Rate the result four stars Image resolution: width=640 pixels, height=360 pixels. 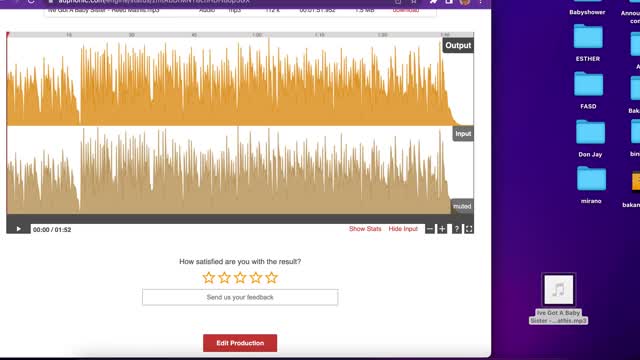click(x=256, y=278)
